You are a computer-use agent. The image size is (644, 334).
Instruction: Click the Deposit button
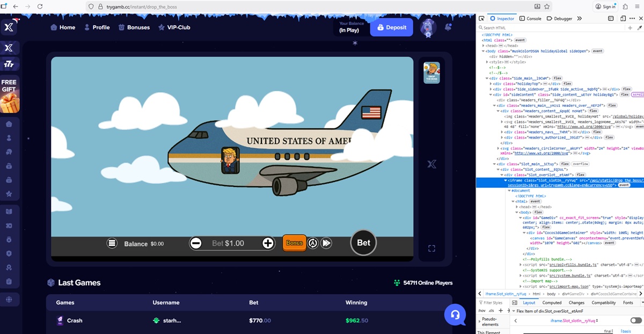point(392,27)
